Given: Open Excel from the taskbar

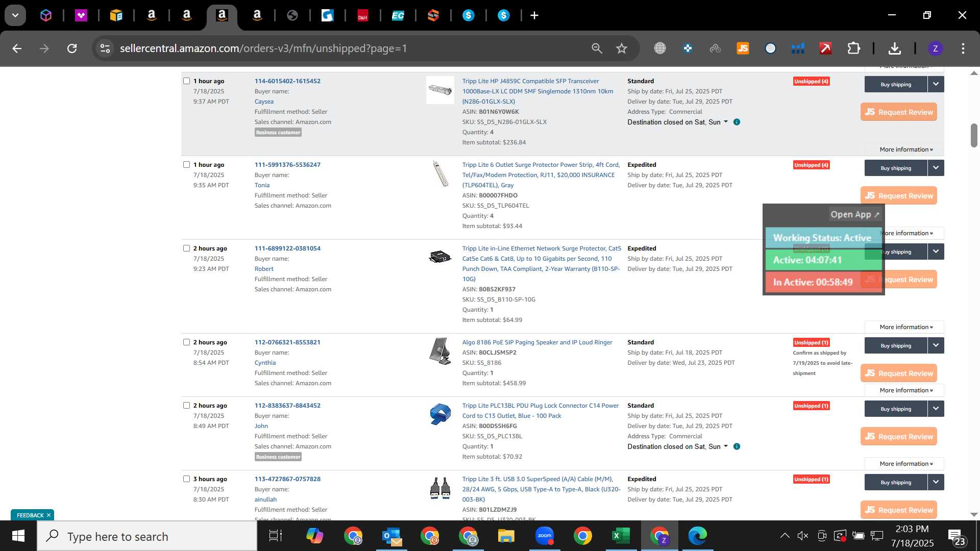Looking at the screenshot, I should coord(621,536).
